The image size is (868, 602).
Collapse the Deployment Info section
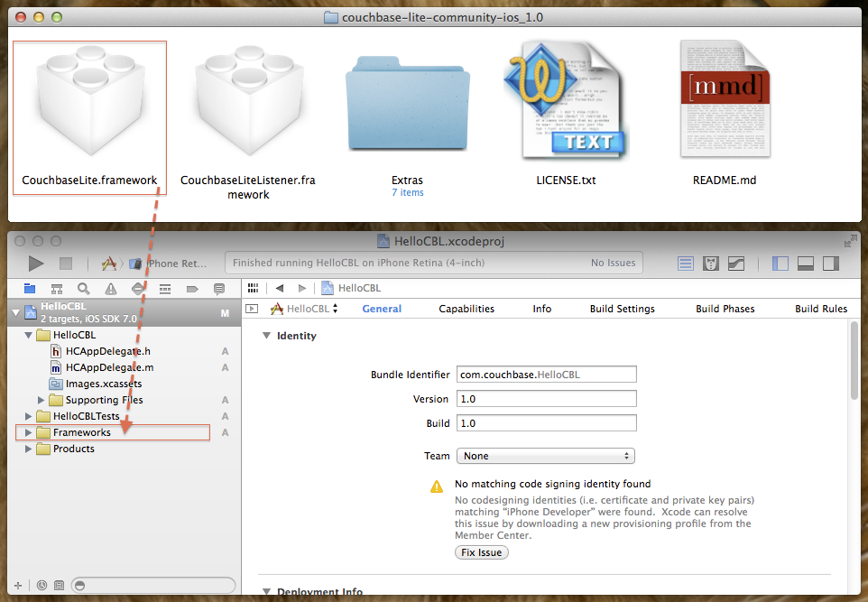267,591
